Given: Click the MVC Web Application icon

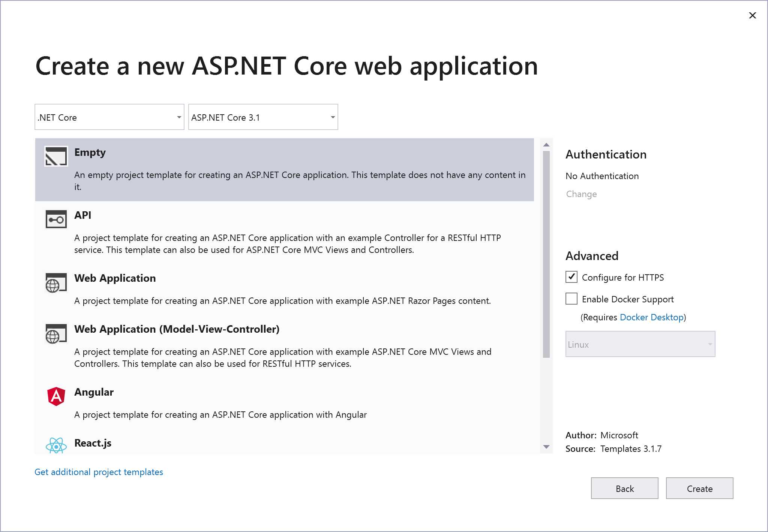Looking at the screenshot, I should pyautogui.click(x=56, y=333).
